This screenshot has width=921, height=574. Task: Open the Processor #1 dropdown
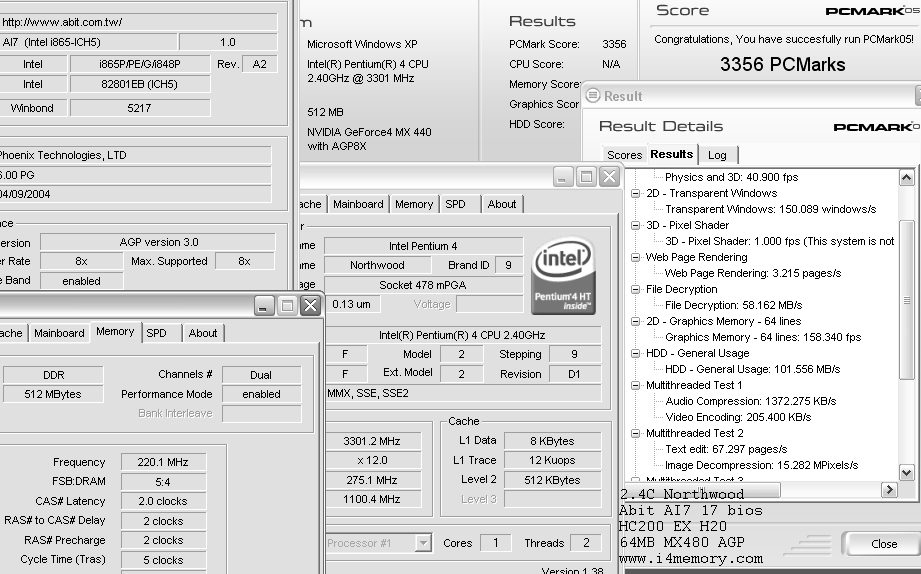(423, 543)
